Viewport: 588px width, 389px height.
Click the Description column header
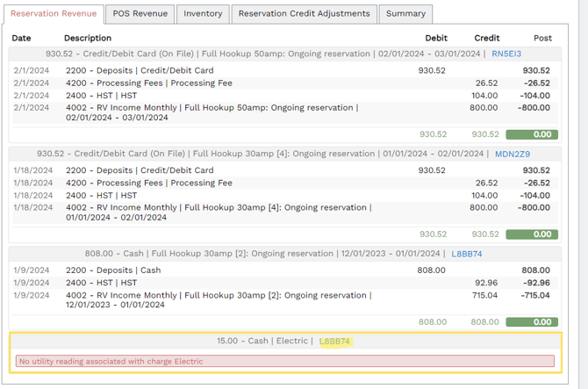tap(88, 39)
